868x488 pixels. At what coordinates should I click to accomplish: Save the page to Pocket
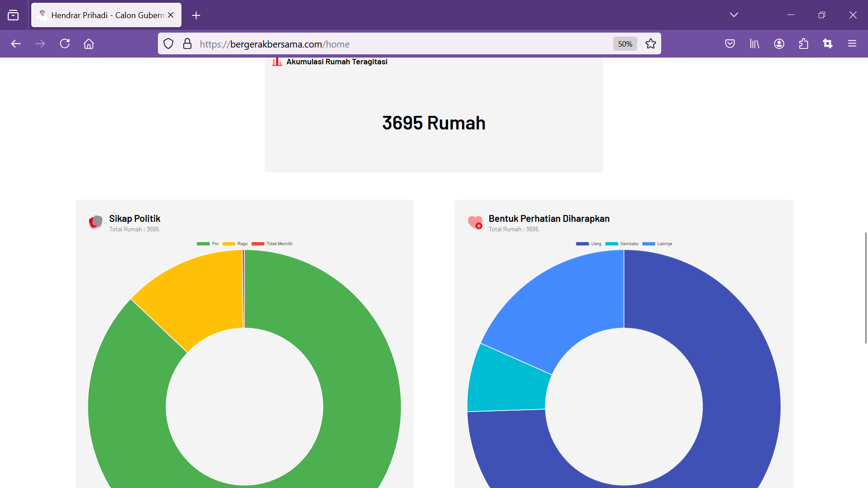point(730,44)
